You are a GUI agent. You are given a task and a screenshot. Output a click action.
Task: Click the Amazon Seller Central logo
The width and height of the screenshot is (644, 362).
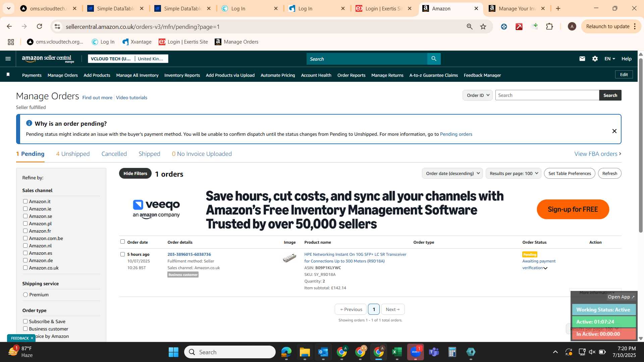[x=48, y=59]
